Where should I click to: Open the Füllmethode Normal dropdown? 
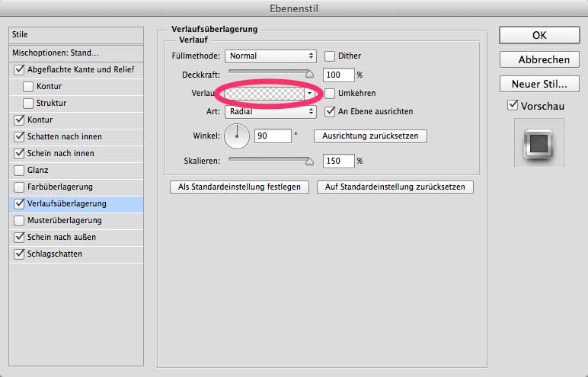click(270, 56)
